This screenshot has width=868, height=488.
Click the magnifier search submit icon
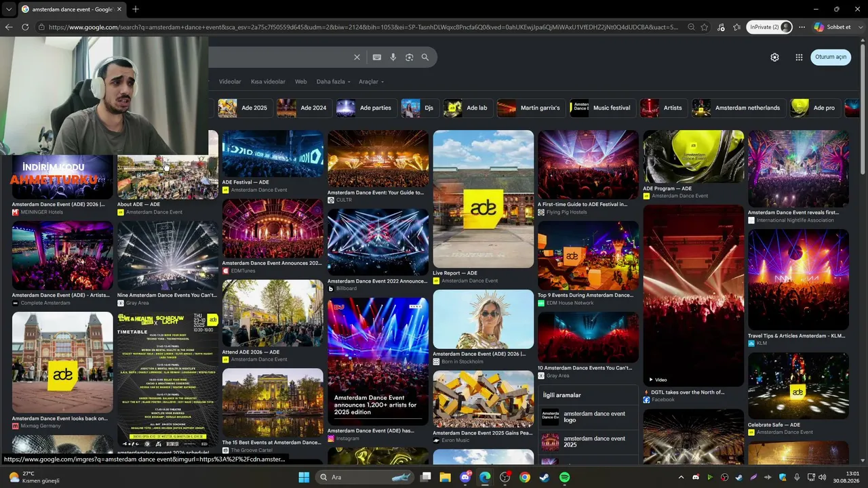coord(425,58)
